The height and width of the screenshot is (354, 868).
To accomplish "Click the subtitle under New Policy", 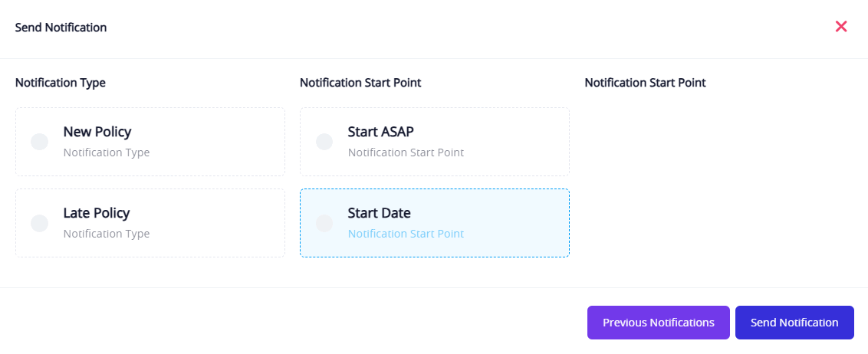I will point(107,152).
